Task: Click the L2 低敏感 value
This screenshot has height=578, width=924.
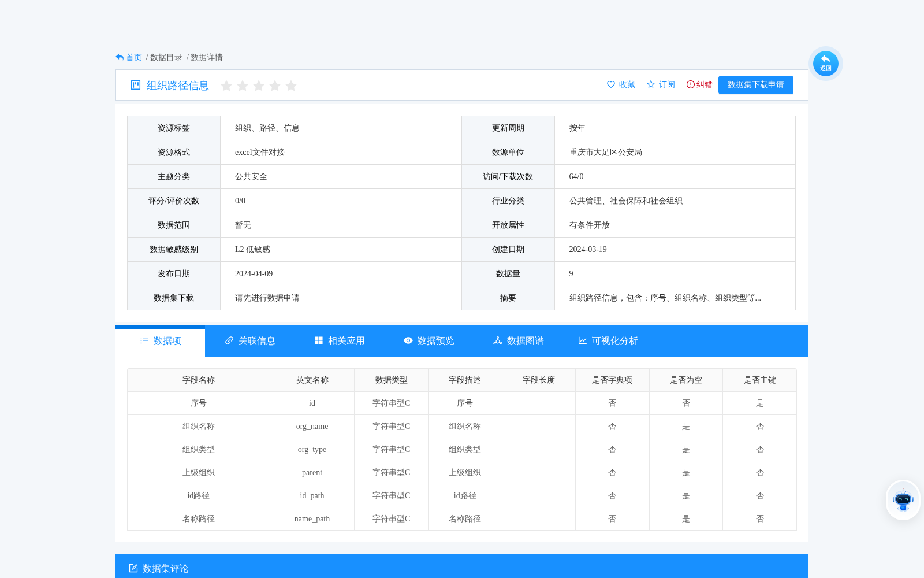Action: tap(252, 250)
